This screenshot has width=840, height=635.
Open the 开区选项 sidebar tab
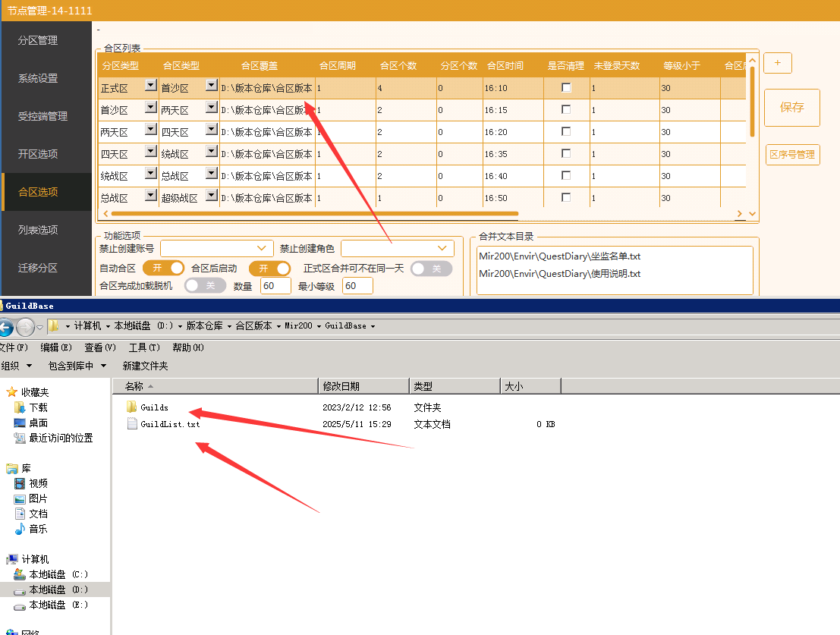pyautogui.click(x=38, y=154)
